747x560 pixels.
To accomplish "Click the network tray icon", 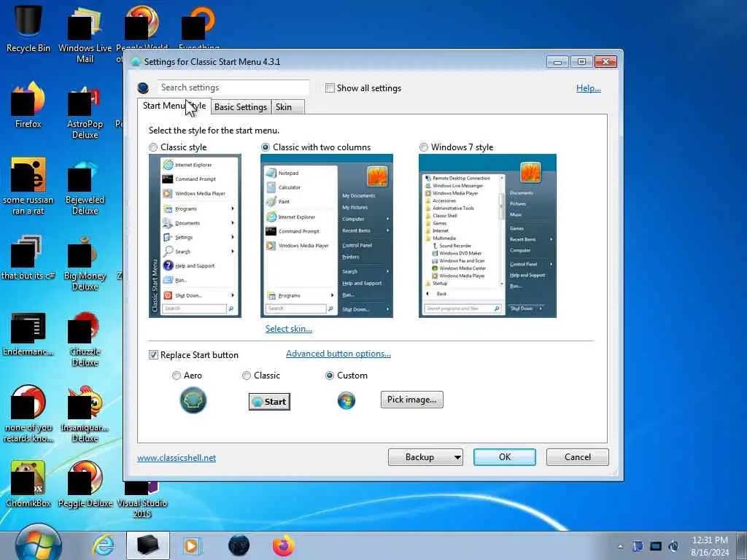I will click(x=656, y=546).
